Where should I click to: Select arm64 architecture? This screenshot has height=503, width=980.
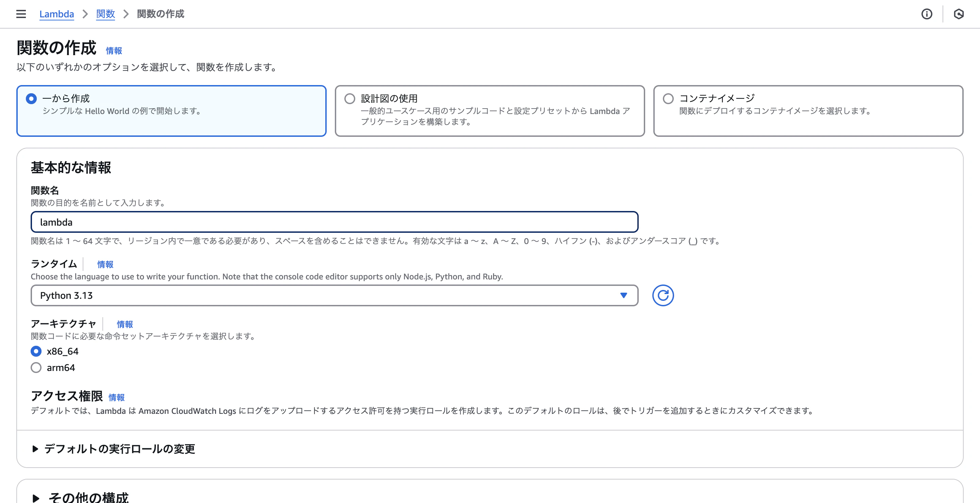[36, 368]
